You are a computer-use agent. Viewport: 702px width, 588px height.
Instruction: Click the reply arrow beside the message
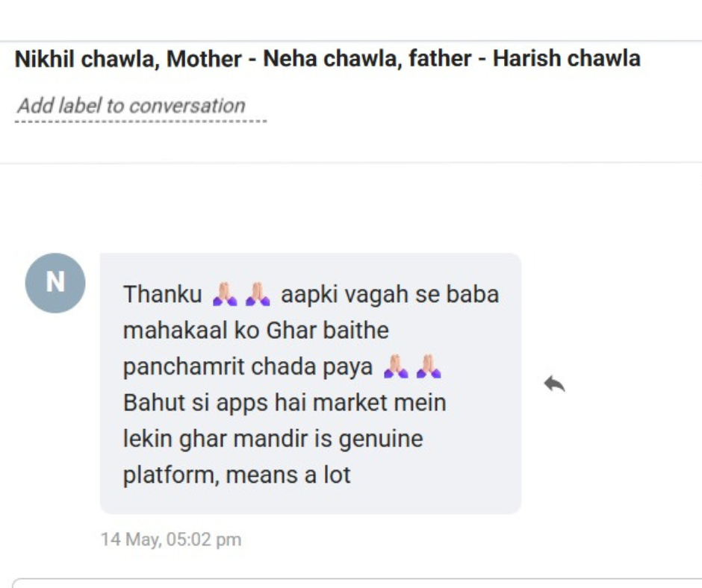tap(554, 384)
